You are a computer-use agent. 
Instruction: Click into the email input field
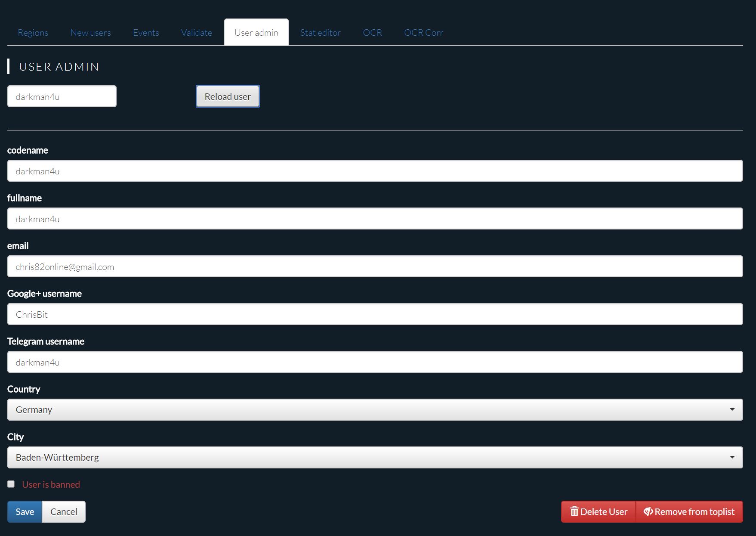[375, 266]
